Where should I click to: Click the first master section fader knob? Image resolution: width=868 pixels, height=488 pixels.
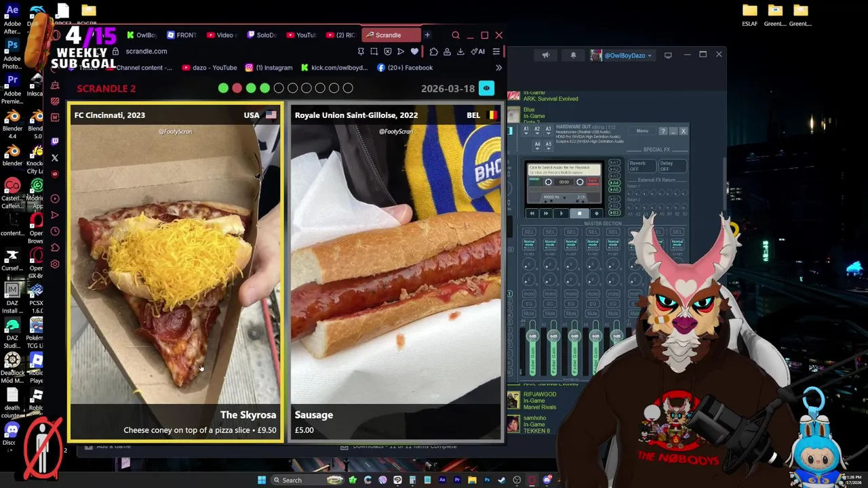(532, 336)
